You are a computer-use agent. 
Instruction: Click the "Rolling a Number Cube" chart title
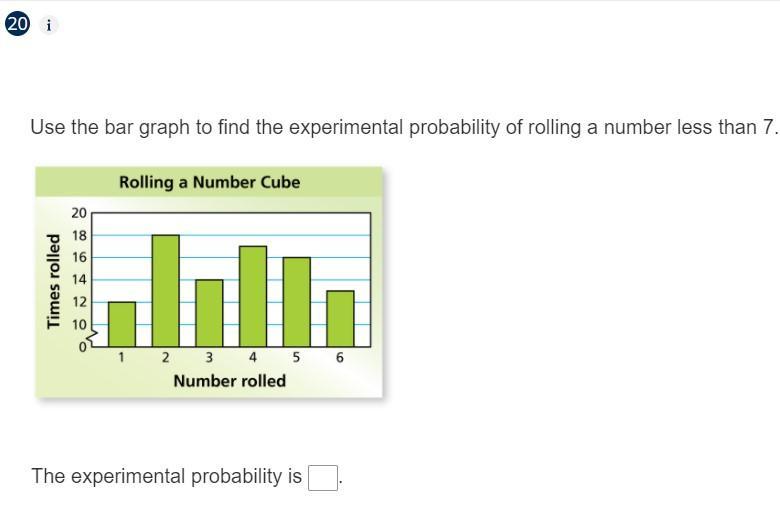[209, 182]
